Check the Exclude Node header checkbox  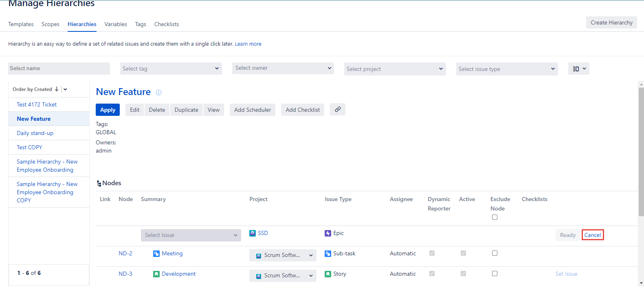click(x=495, y=217)
